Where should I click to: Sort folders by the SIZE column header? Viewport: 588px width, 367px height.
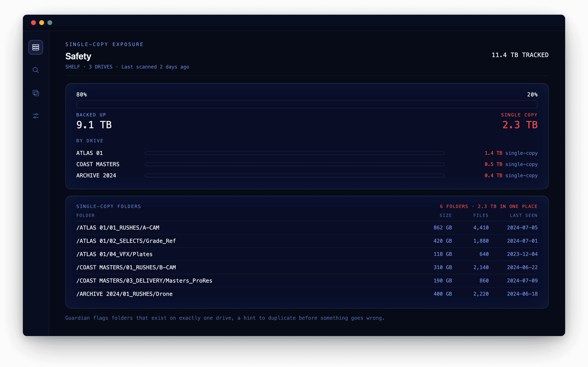[446, 216]
